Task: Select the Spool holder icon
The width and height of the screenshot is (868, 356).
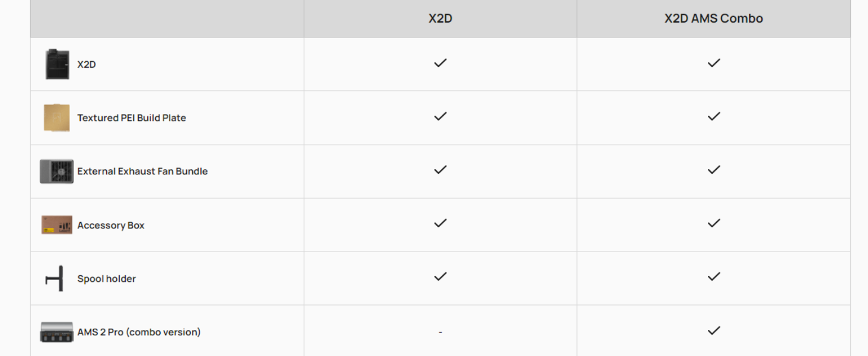Action: 55,278
